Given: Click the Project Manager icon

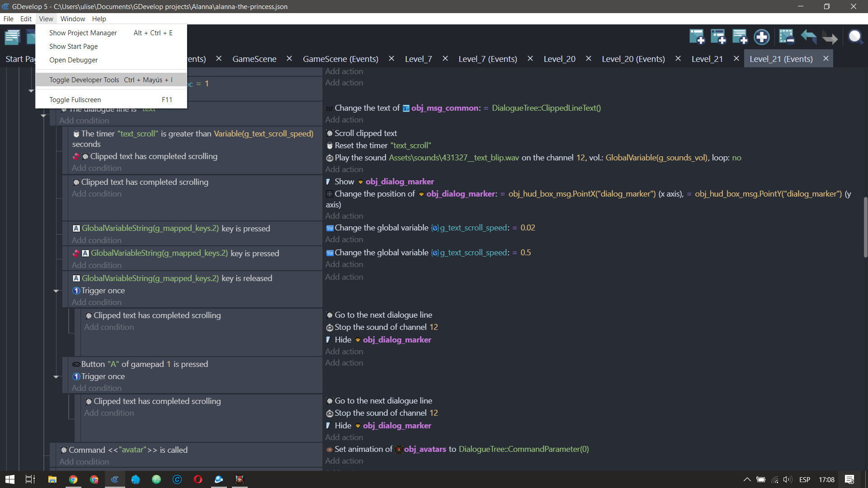Looking at the screenshot, I should [x=13, y=37].
